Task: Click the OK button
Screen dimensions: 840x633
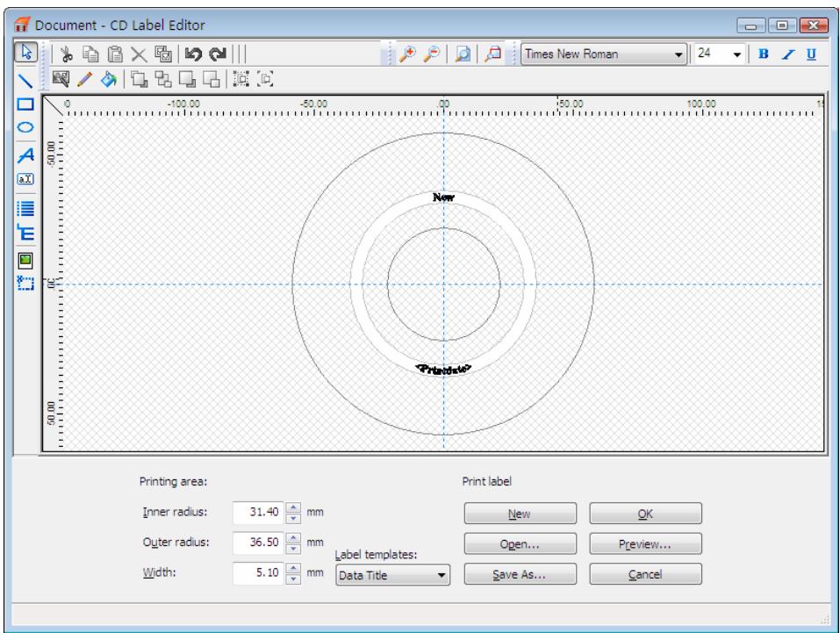Action: pyautogui.click(x=645, y=514)
